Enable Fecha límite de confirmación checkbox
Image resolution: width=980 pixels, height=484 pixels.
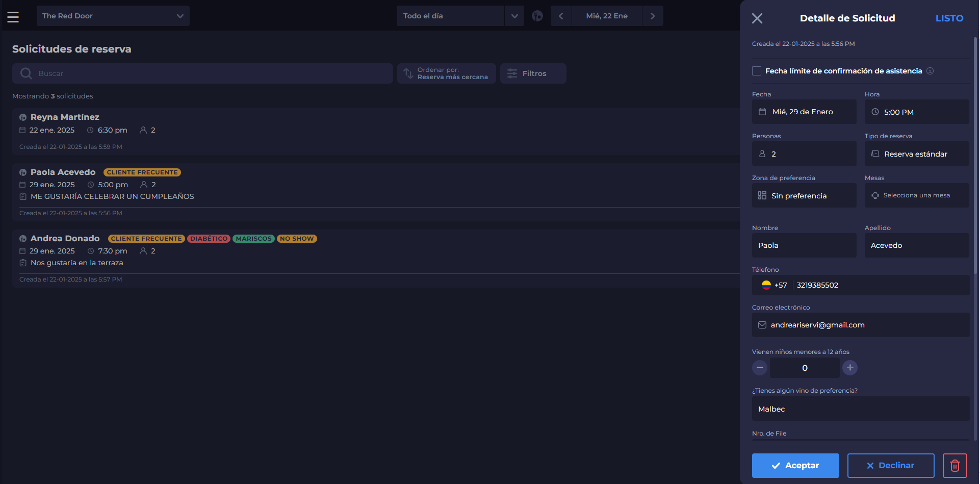pyautogui.click(x=757, y=71)
